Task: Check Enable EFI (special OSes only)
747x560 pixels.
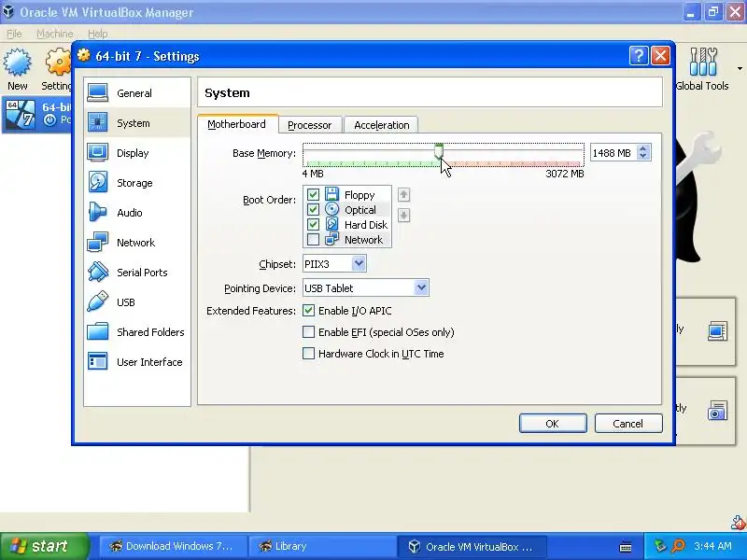Action: pos(308,332)
